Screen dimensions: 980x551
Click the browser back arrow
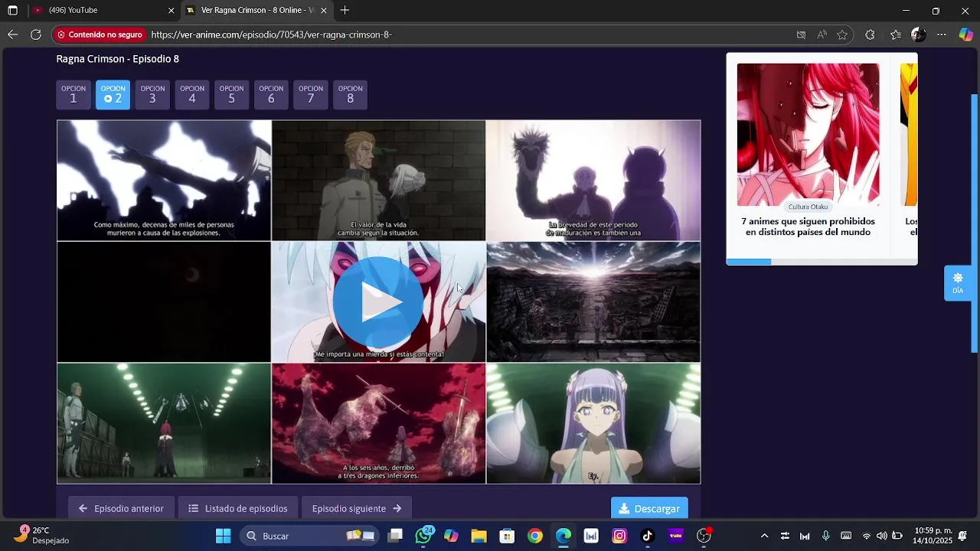(12, 34)
